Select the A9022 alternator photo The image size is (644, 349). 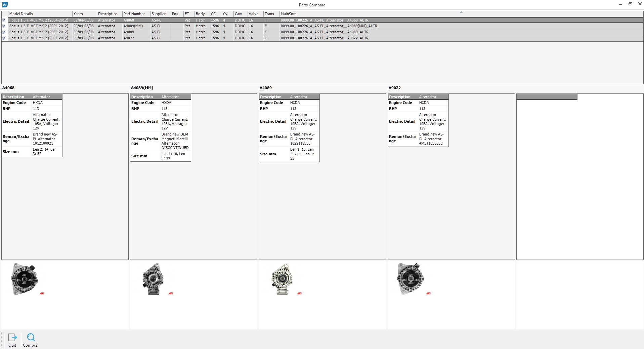[x=411, y=279]
